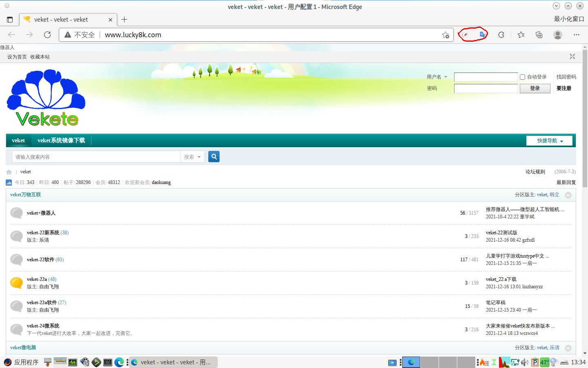This screenshot has height=368, width=588.
Task: Open the clipboard manager tray icon
Action: pos(535,362)
